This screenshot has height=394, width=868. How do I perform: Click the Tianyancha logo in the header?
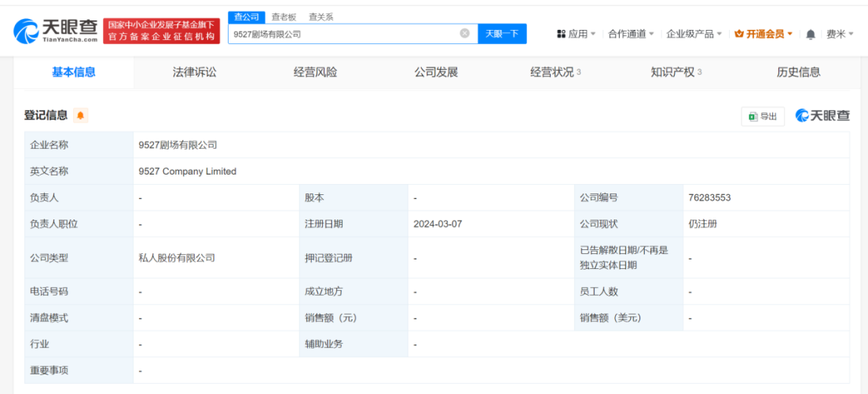point(56,31)
